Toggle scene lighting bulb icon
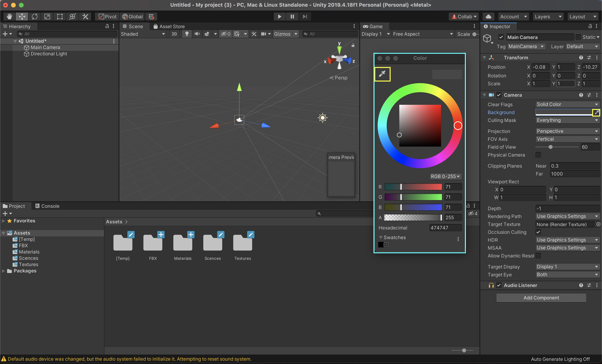 187,34
